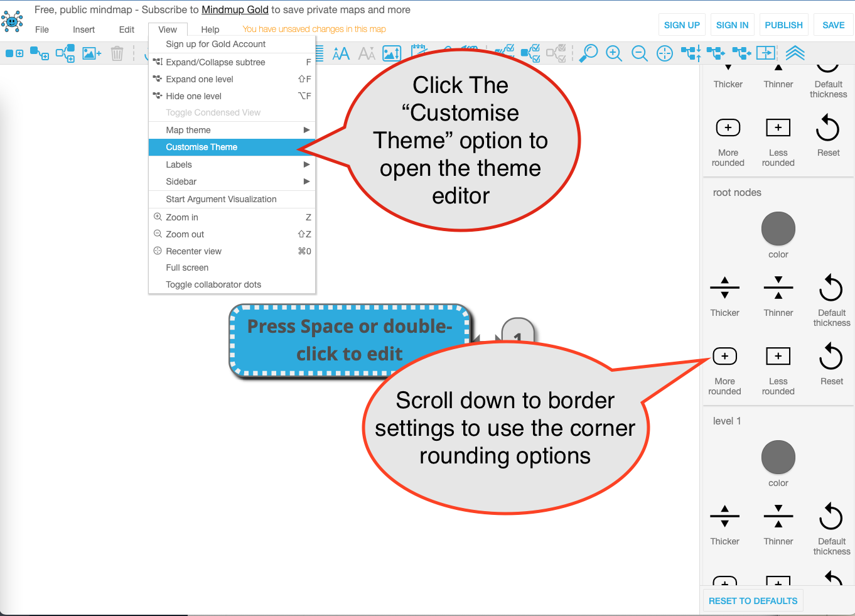Open the Help menu
The width and height of the screenshot is (855, 616).
point(210,30)
